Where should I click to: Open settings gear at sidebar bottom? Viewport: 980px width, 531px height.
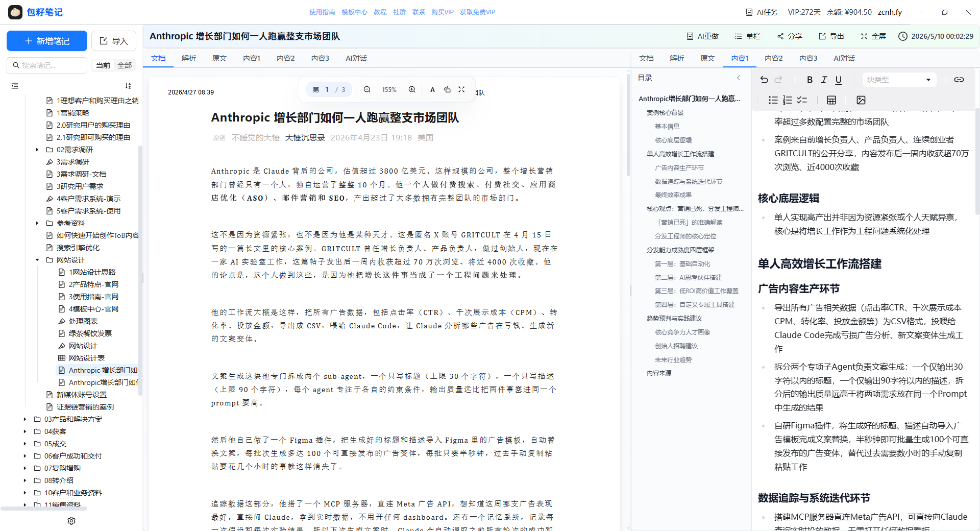click(x=71, y=521)
